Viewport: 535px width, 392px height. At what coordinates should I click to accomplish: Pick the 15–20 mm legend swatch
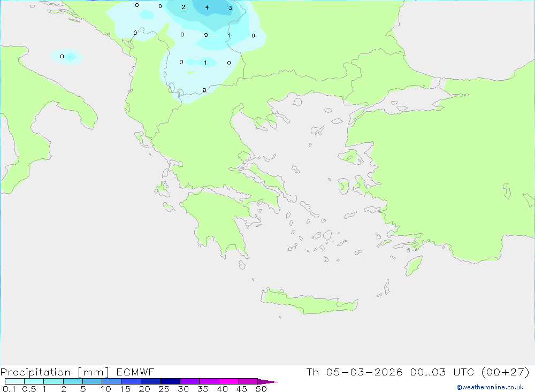[132, 381]
